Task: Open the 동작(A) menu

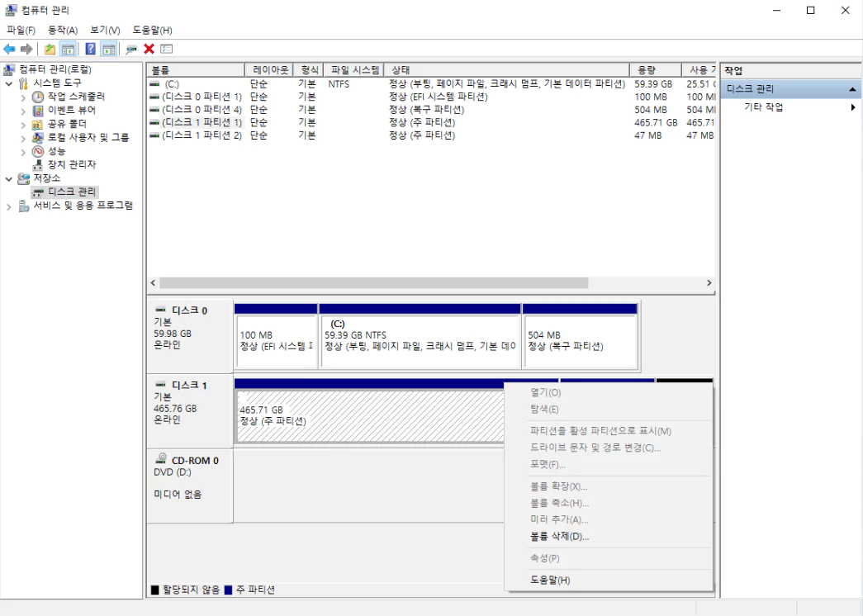Action: click(63, 31)
